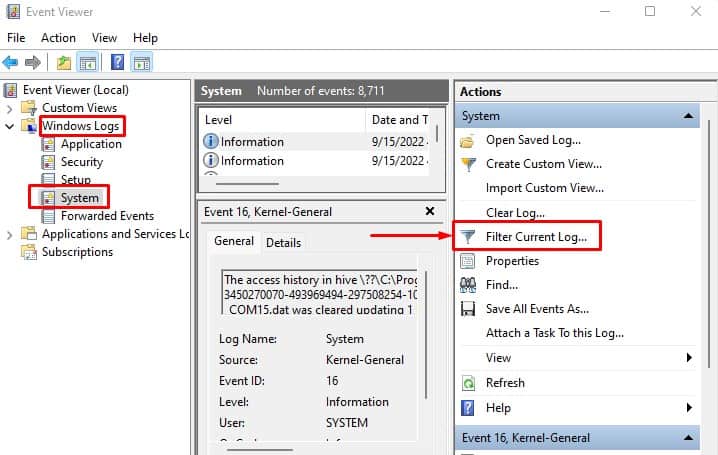Click the event description text box
The width and height of the screenshot is (718, 455).
pos(319,292)
